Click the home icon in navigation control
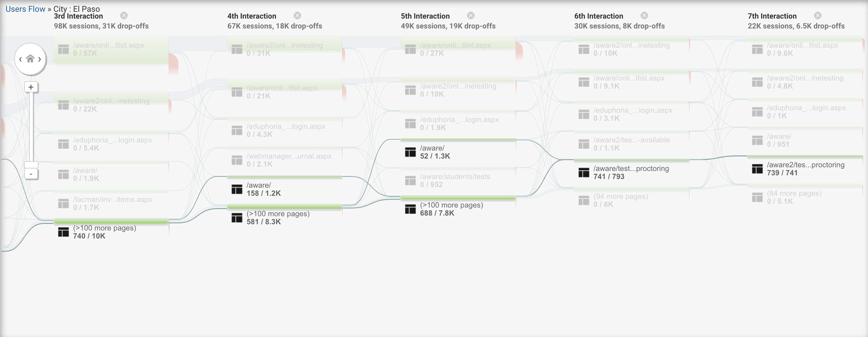This screenshot has width=868, height=337. 30,59
